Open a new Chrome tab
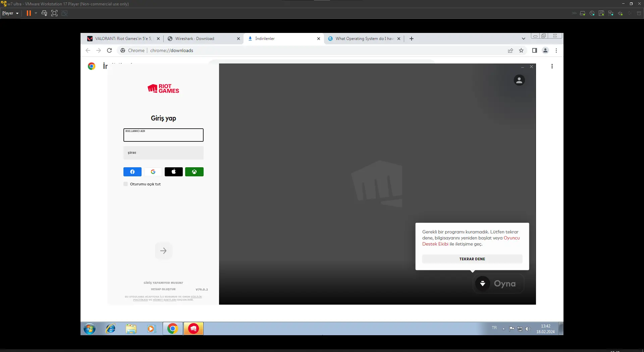644x352 pixels. click(412, 39)
